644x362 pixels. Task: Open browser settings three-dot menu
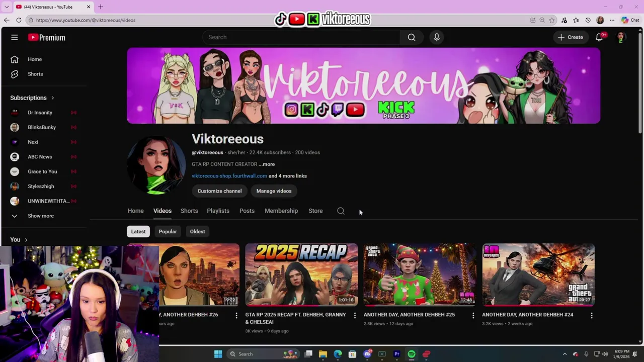click(612, 20)
